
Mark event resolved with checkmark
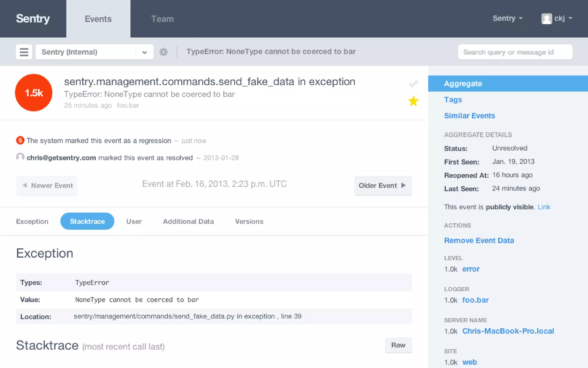pos(413,84)
